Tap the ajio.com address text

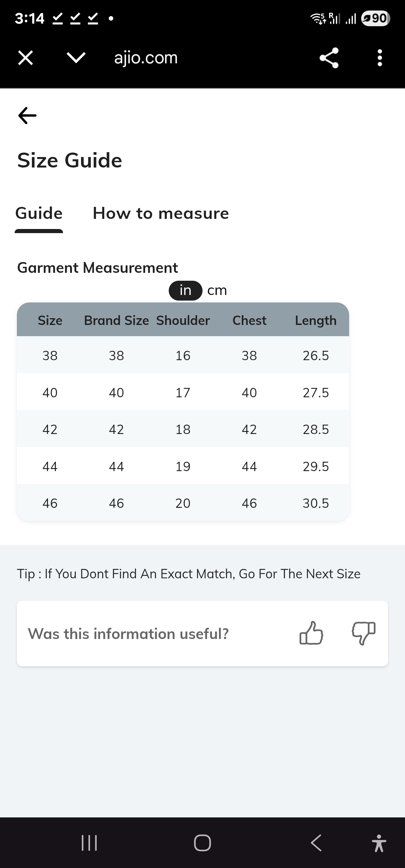146,58
